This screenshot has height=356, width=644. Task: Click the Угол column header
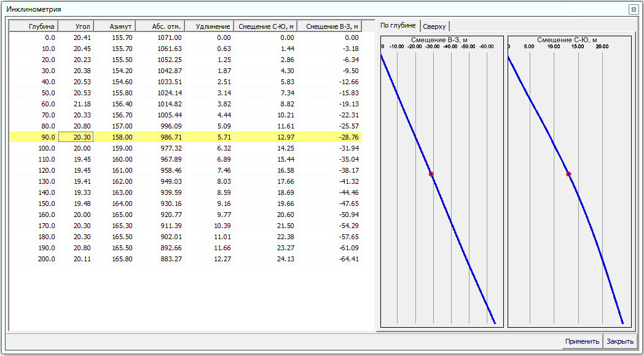76,26
